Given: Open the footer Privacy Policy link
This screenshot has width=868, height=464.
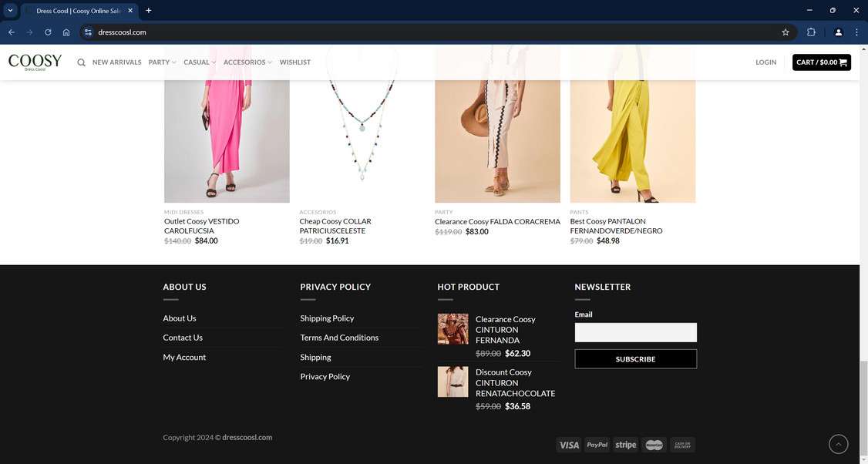Looking at the screenshot, I should click(325, 376).
